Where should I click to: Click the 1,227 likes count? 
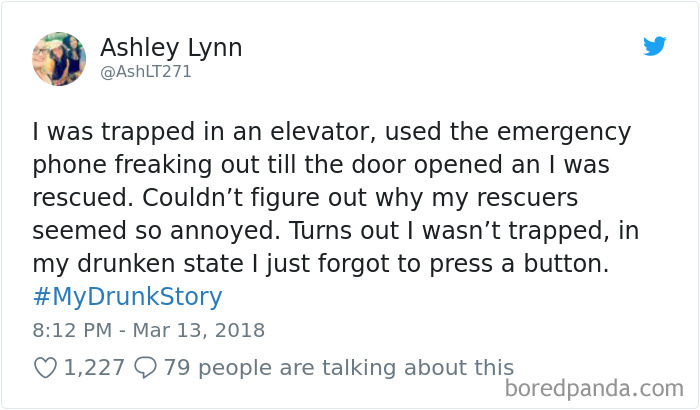[x=97, y=368]
